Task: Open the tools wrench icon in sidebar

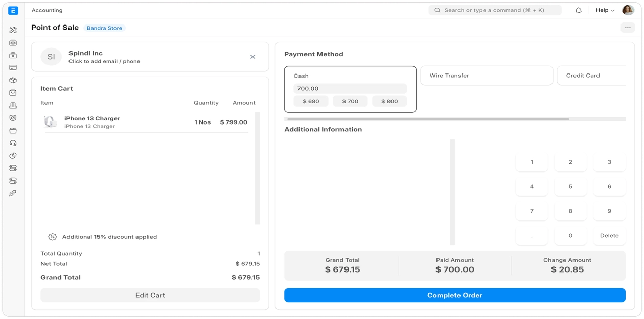Action: point(13,30)
